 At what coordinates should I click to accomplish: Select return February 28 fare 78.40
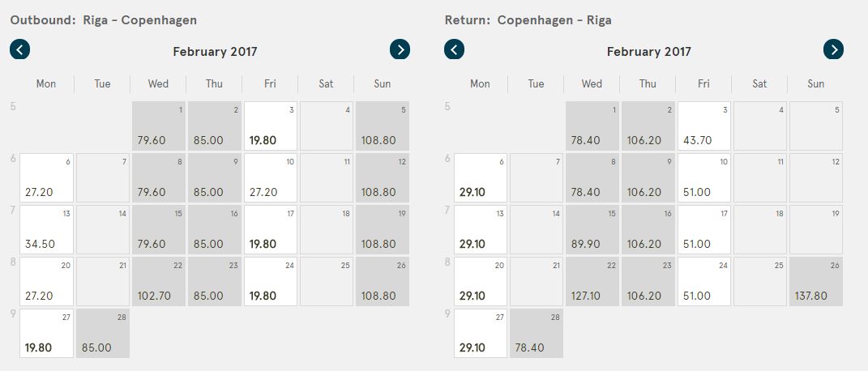tap(537, 334)
